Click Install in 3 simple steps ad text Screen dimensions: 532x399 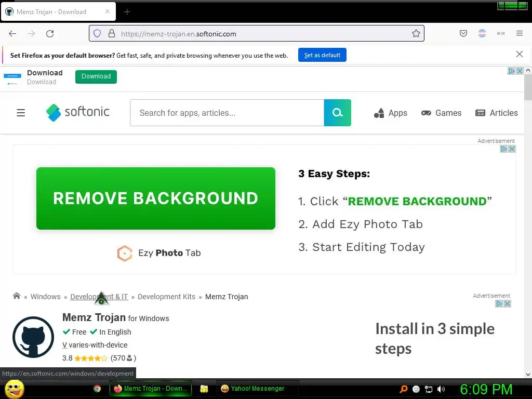coord(435,339)
